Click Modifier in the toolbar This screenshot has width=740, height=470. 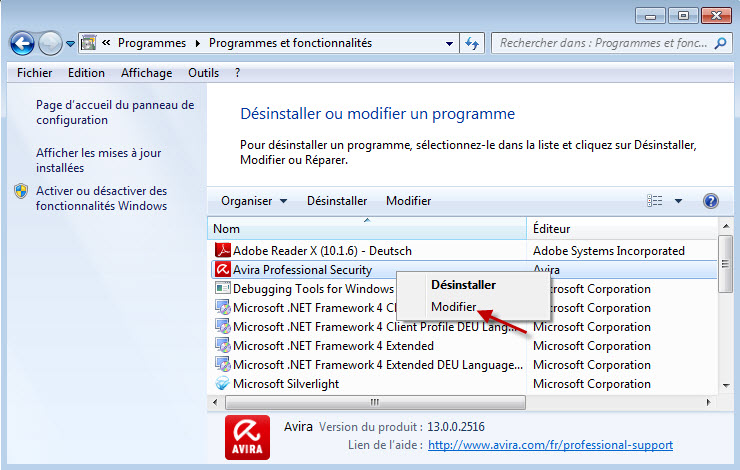408,201
